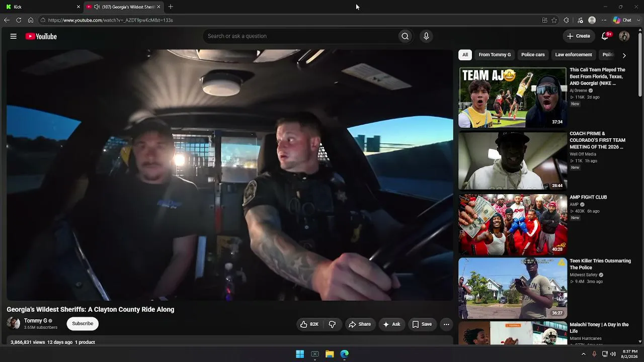Go to the YouTube home logo

point(41,36)
